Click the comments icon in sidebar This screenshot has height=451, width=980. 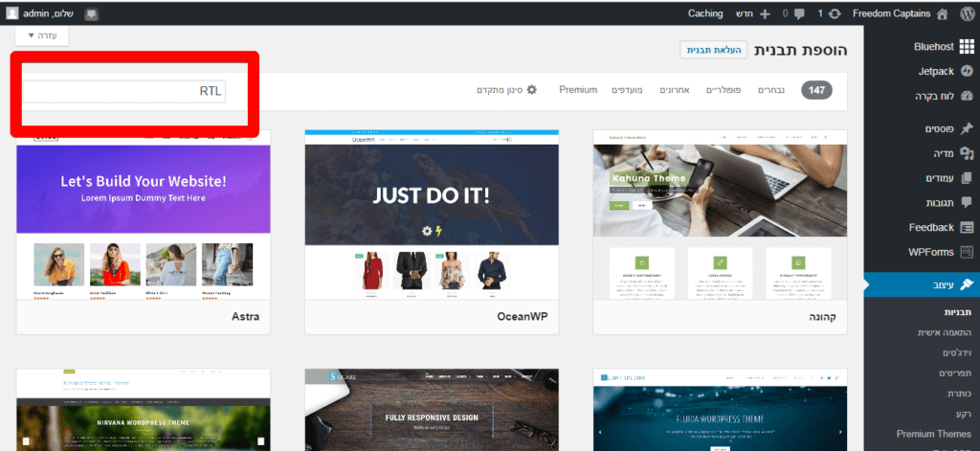[967, 203]
